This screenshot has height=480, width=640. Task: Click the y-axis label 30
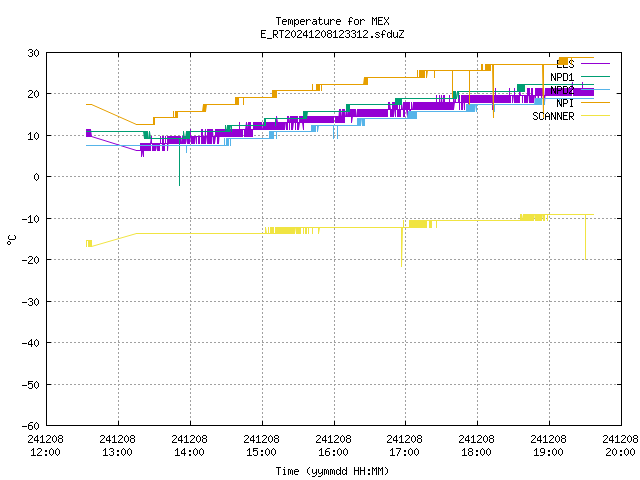[x=33, y=53]
